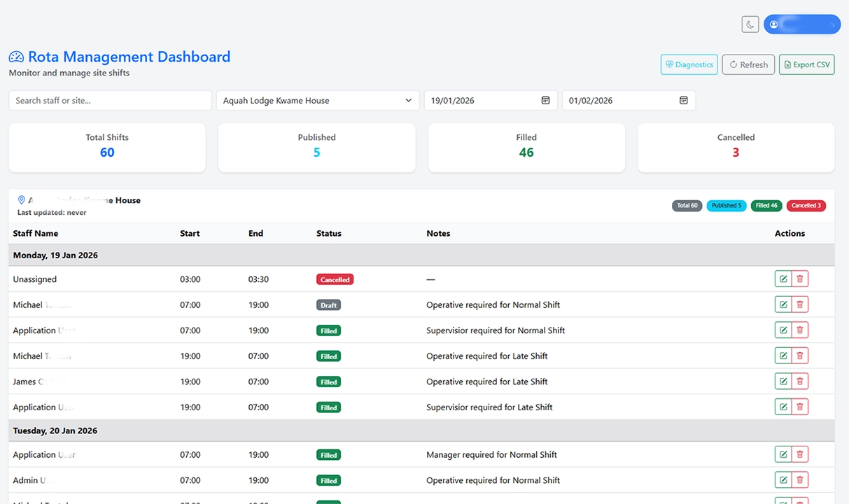Click the user avatar icon in the header
849x504 pixels.
[x=773, y=24]
